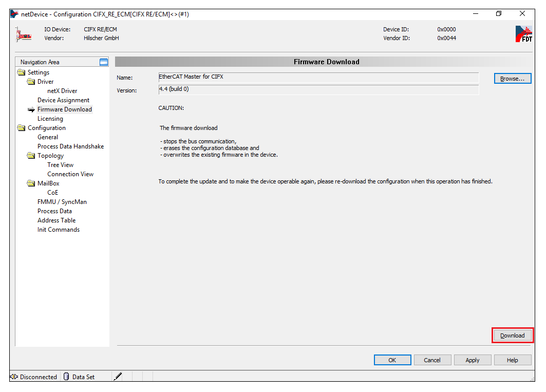Select Licensing in the navigation tree
This screenshot has width=546, height=392.
click(50, 119)
